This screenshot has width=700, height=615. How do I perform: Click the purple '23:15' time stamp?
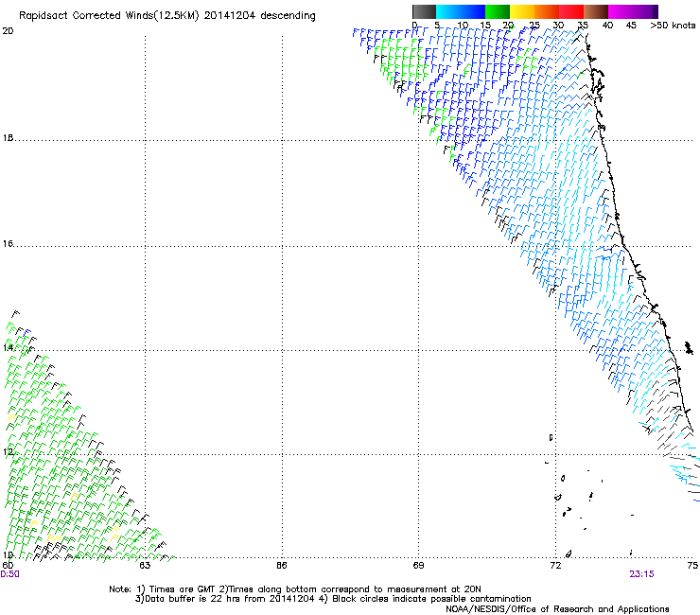(642, 574)
